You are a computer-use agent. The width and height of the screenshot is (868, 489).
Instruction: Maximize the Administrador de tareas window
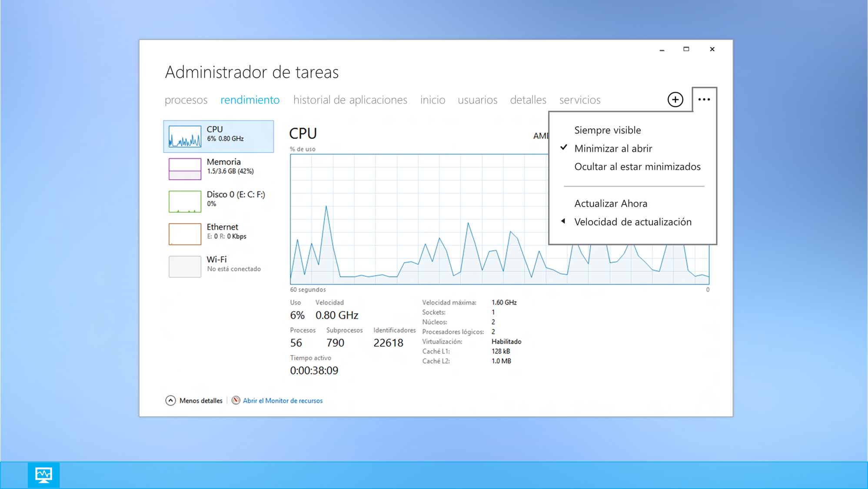click(686, 49)
